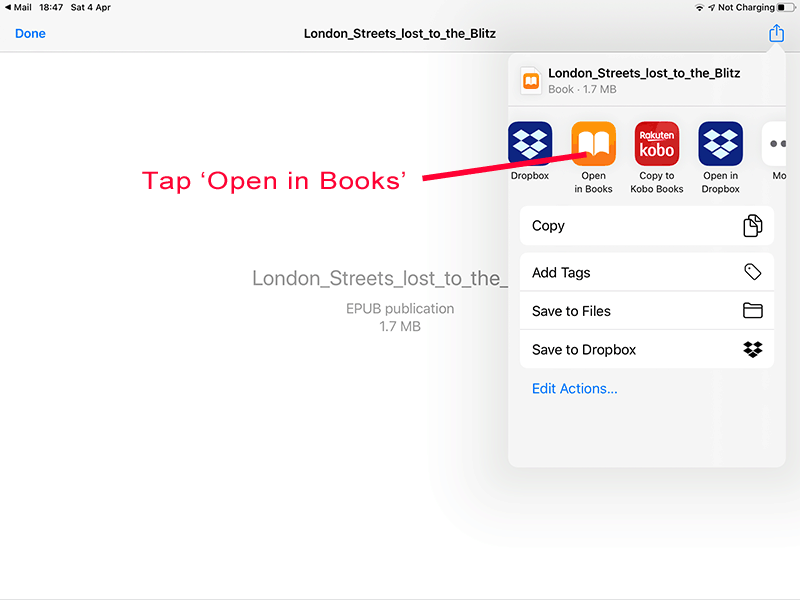Tap the Wi-Fi status icon
Viewport: 800px width, 600px height.
698,7
